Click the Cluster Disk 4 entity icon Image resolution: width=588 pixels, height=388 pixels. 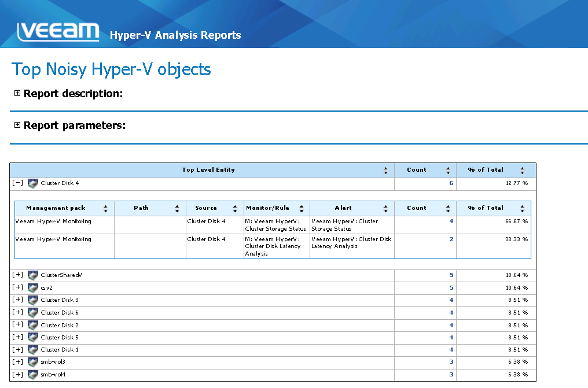tap(33, 183)
